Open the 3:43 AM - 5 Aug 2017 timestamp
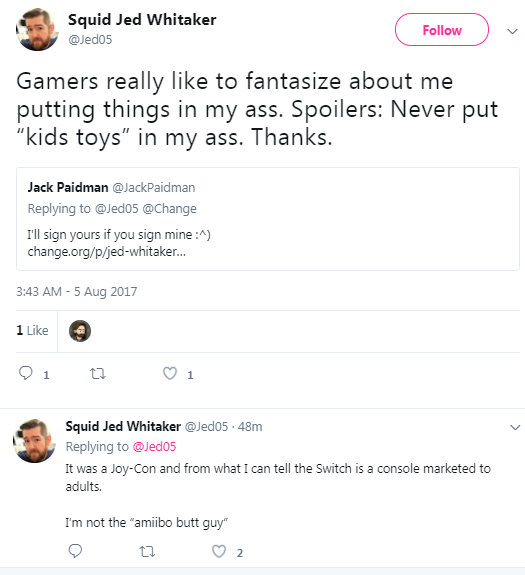Screen dimensions: 525x575 [77, 292]
